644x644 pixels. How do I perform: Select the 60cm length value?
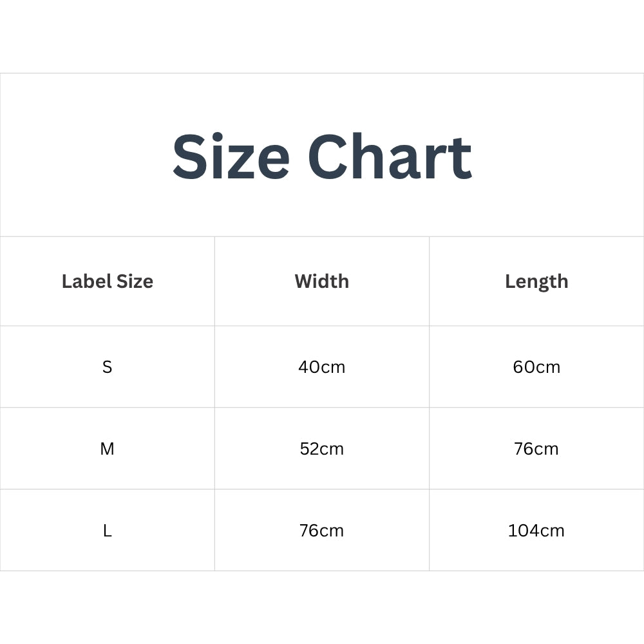coord(536,367)
